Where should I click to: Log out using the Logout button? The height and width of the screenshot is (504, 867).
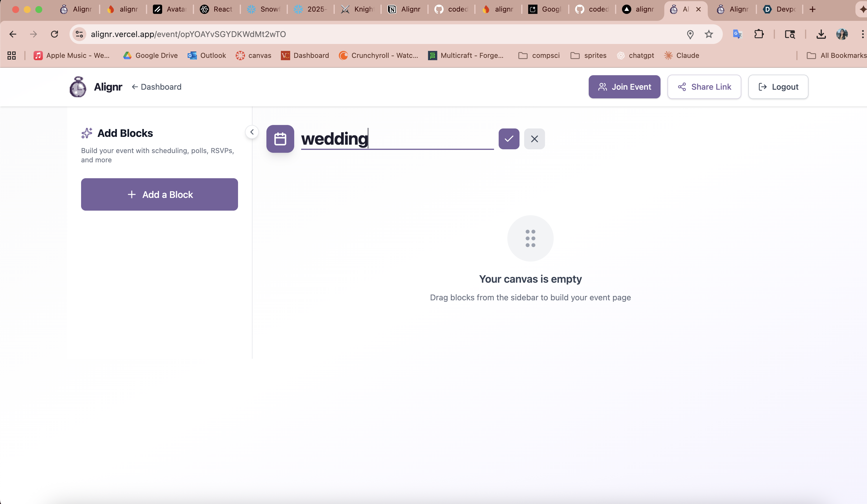click(x=778, y=87)
